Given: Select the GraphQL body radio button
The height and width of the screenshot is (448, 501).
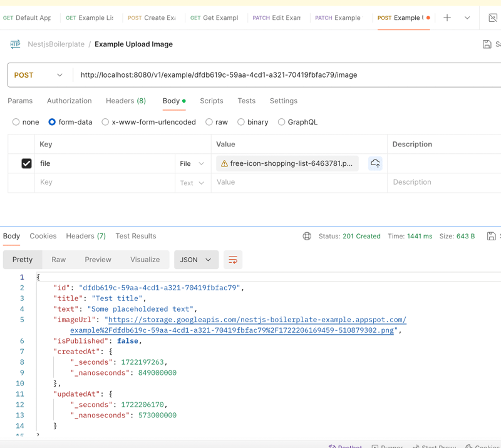Looking at the screenshot, I should point(281,122).
